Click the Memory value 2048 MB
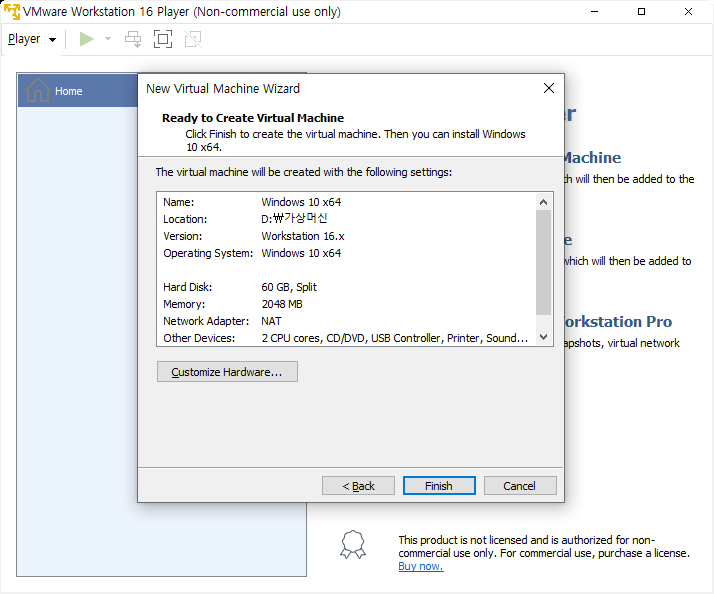Screen dimensions: 714x594 click(282, 304)
